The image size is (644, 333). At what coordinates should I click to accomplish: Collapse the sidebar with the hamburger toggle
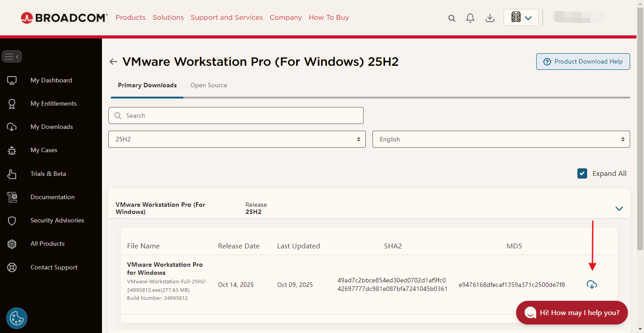coord(12,56)
